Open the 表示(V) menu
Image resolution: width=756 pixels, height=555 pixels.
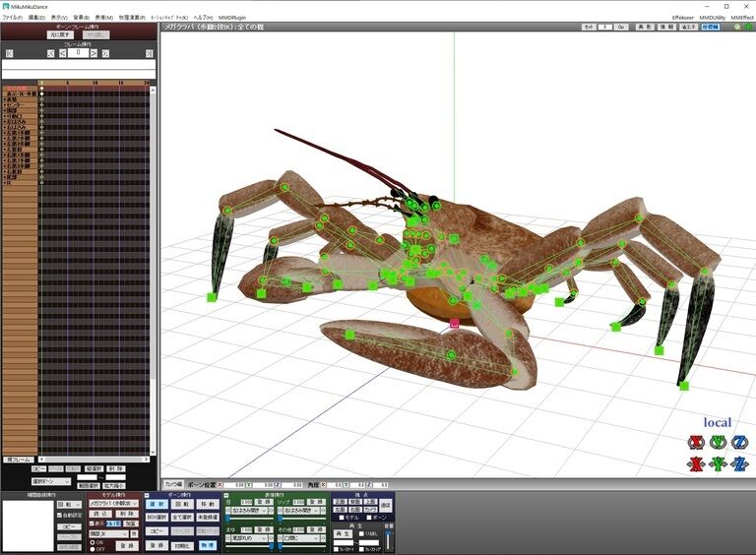(59, 18)
